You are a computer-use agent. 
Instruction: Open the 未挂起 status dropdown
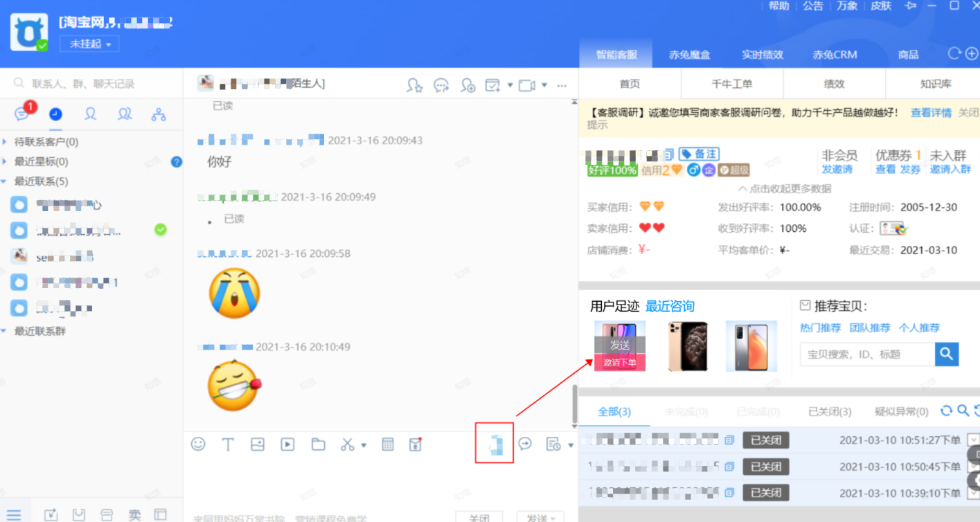pyautogui.click(x=89, y=44)
